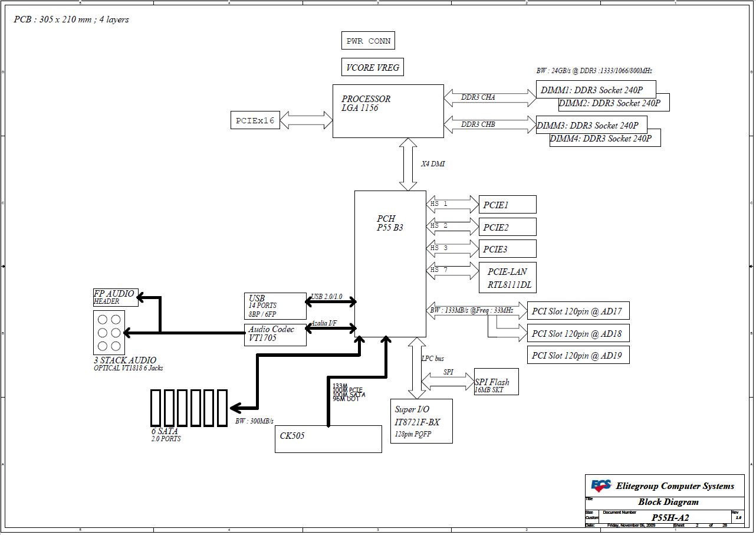The image size is (756, 535).
Task: Click the DDR3 CHA bus label
Action: pos(478,97)
